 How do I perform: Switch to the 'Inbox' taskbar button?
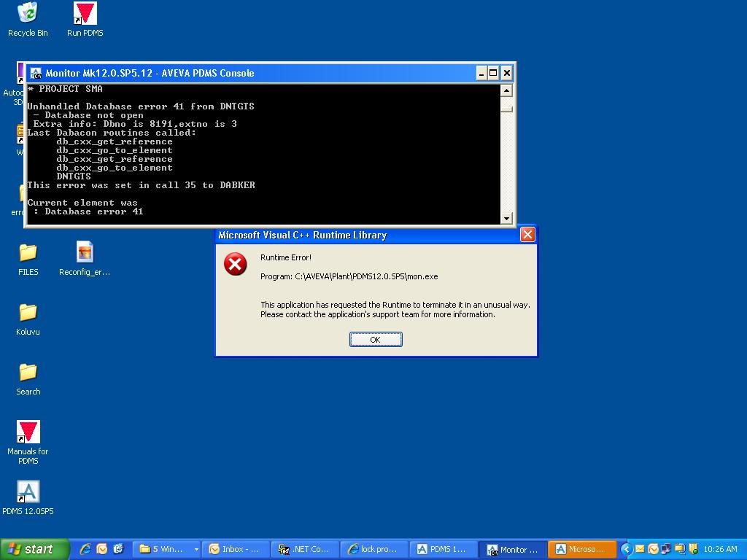click(x=236, y=549)
